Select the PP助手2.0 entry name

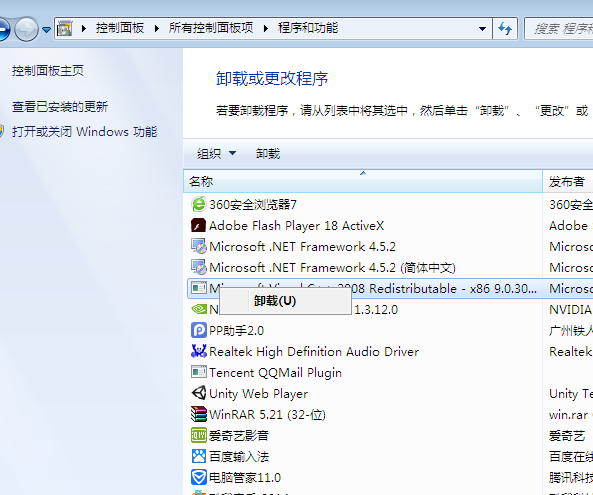click(236, 331)
